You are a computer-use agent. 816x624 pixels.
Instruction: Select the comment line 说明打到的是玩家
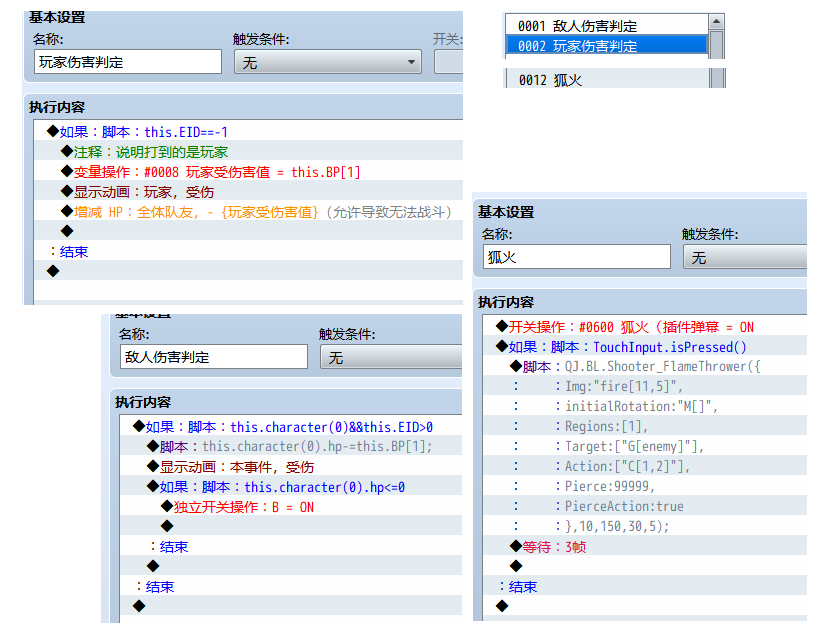(x=249, y=151)
